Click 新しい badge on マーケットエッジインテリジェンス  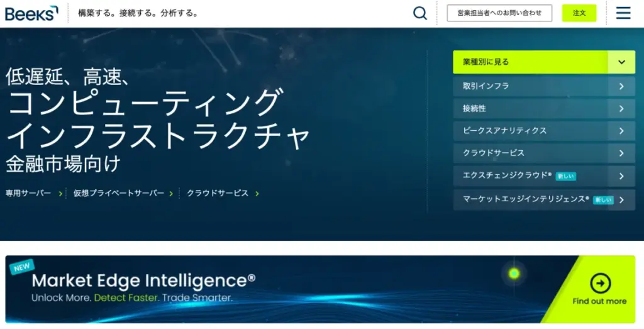(603, 200)
